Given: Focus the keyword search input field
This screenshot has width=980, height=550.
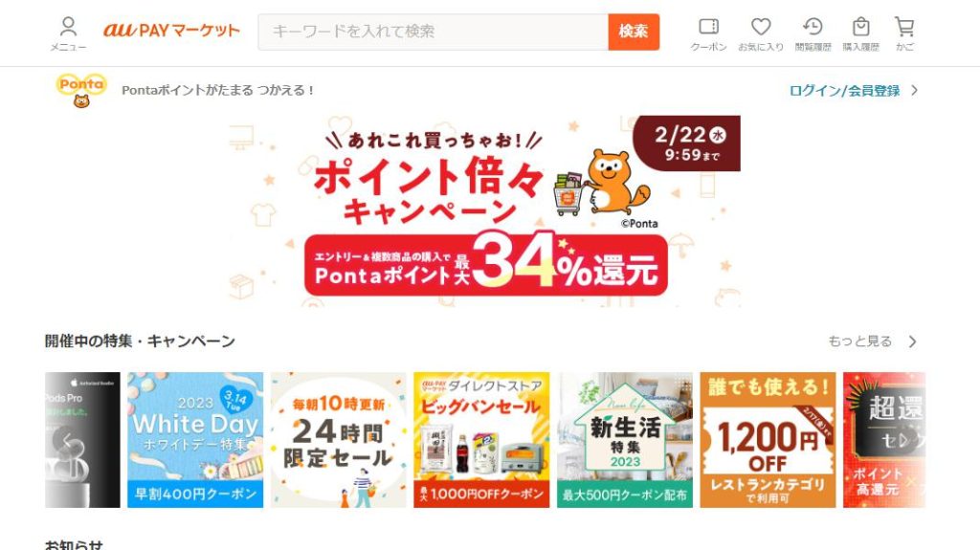Looking at the screenshot, I should pos(434,32).
